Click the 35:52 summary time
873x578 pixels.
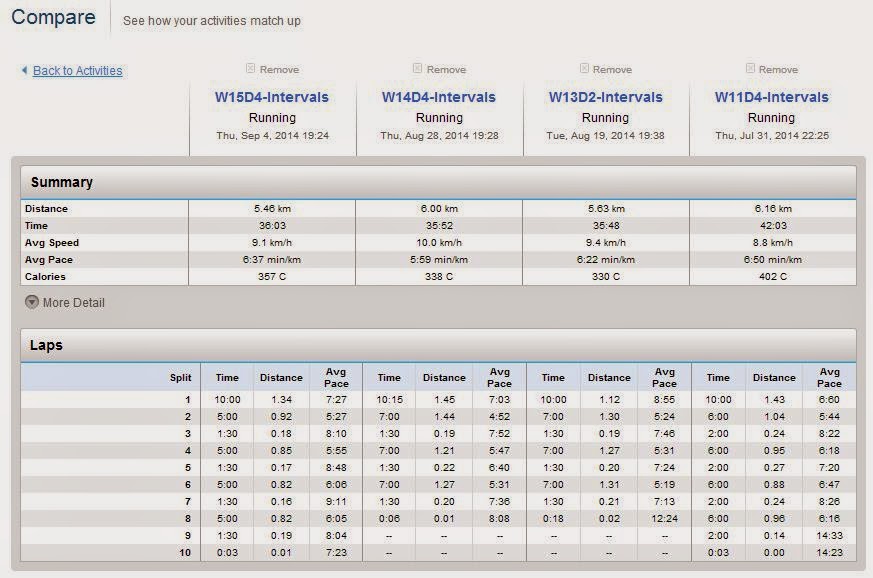click(x=438, y=226)
